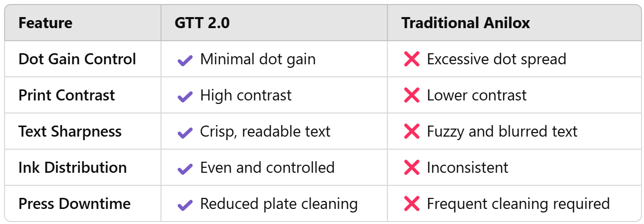Click the red X beside Excessive dot spread

[x=412, y=59]
